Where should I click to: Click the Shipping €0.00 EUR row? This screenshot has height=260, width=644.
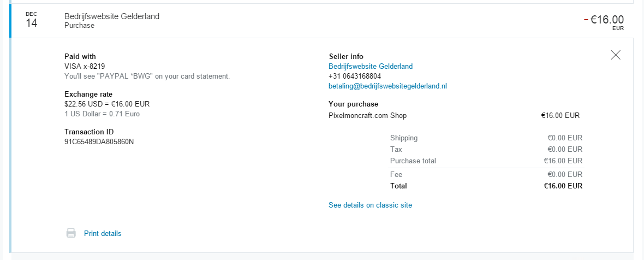click(x=486, y=138)
